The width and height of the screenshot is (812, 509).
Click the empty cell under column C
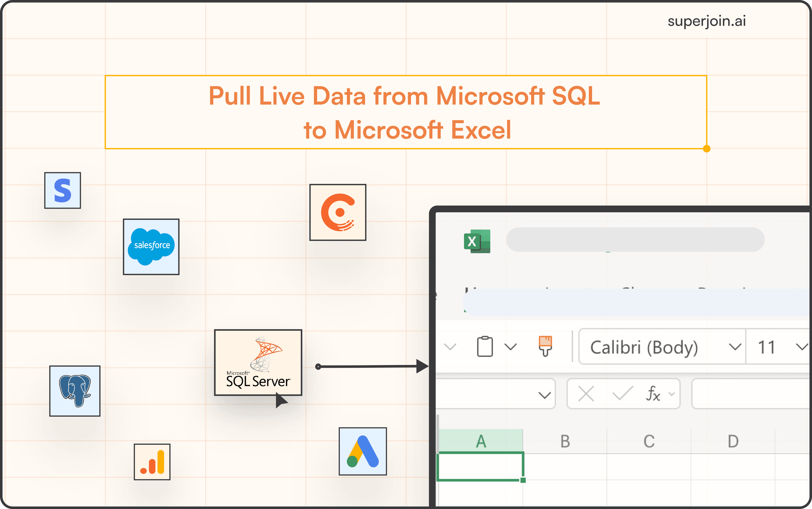649,467
